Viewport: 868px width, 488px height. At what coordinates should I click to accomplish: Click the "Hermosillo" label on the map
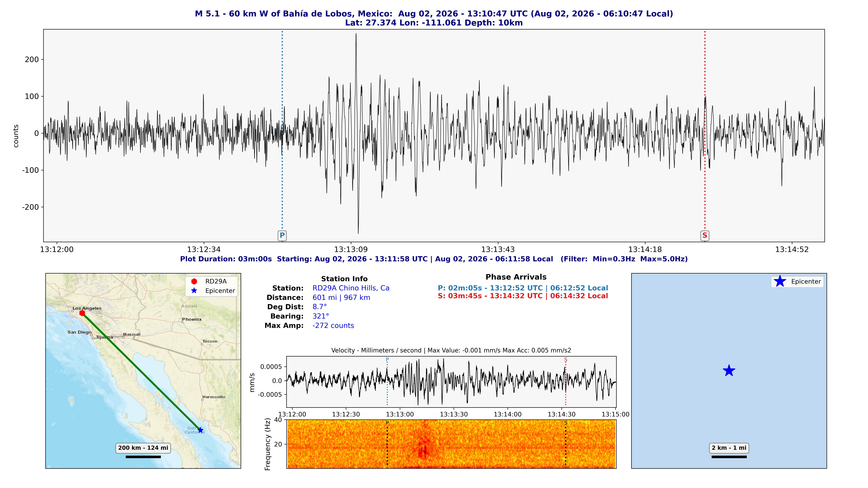(x=214, y=397)
